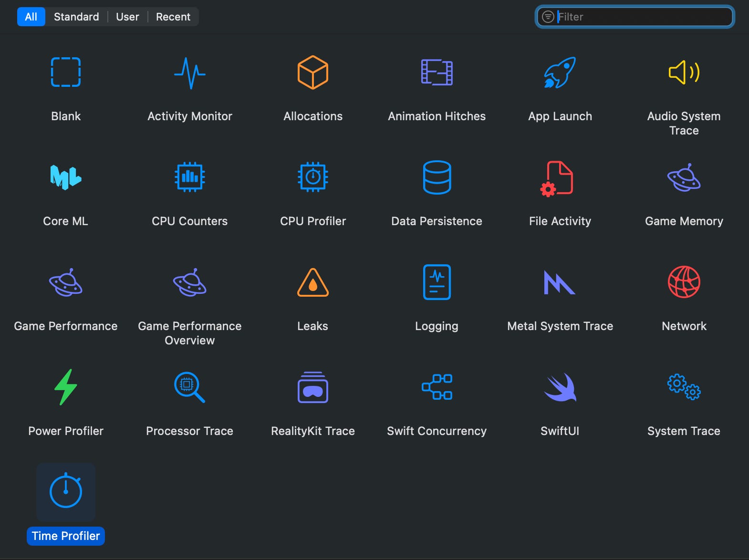The image size is (749, 560).
Task: Select the Game Performance UFO icon
Action: pyautogui.click(x=66, y=282)
